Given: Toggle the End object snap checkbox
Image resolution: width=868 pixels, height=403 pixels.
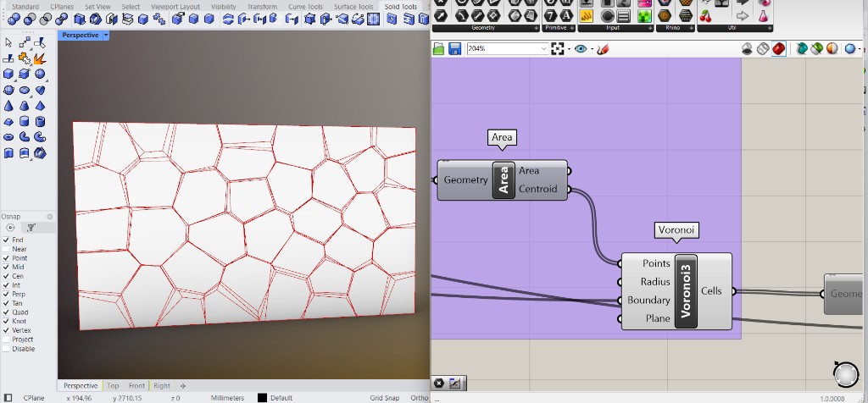Looking at the screenshot, I should pyautogui.click(x=6, y=240).
